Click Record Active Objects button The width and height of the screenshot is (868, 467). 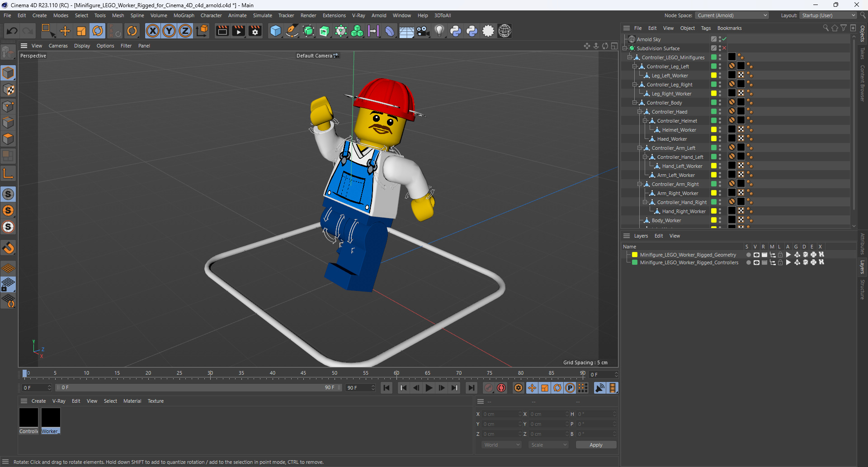coord(489,388)
